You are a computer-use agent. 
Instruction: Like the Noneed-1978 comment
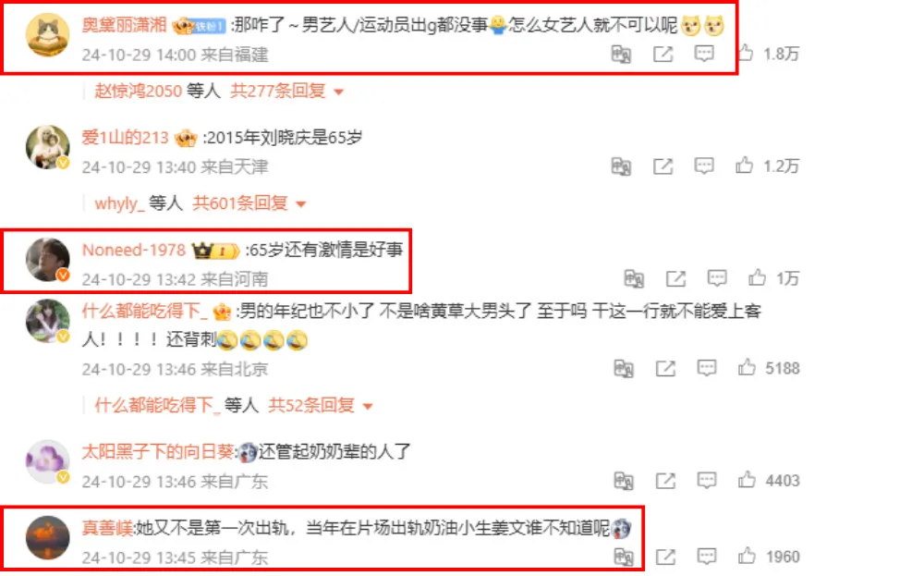coord(758,277)
